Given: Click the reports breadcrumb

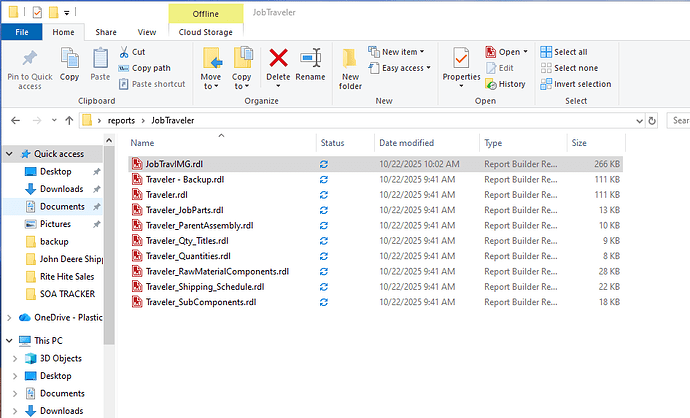Looking at the screenshot, I should (x=121, y=121).
